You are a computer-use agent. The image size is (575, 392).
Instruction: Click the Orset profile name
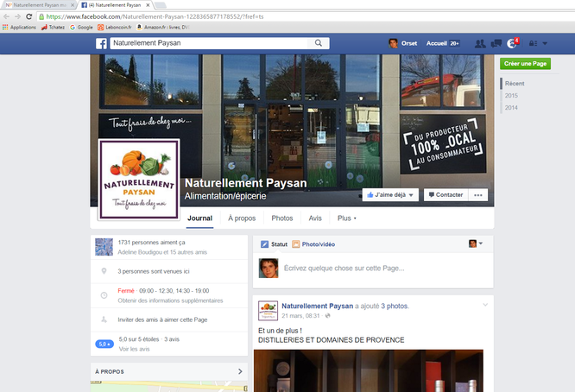click(409, 43)
